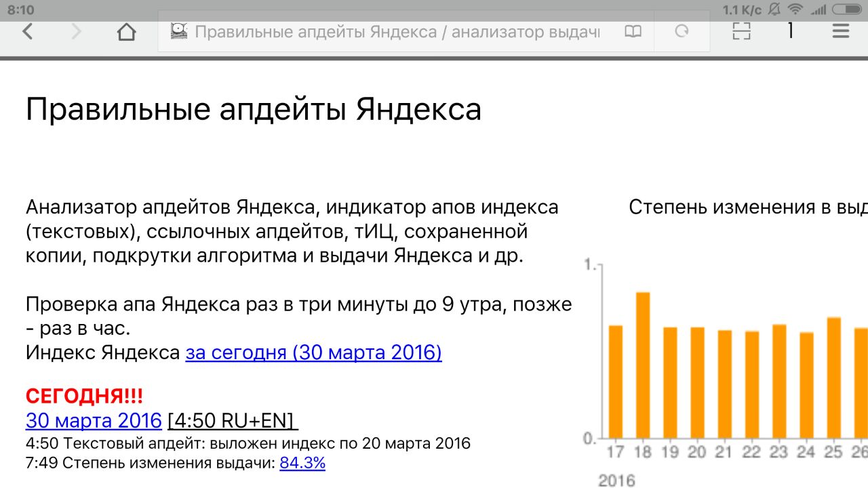The height and width of the screenshot is (488, 868).
Task: Enable reader mode book icon
Action: click(x=633, y=32)
